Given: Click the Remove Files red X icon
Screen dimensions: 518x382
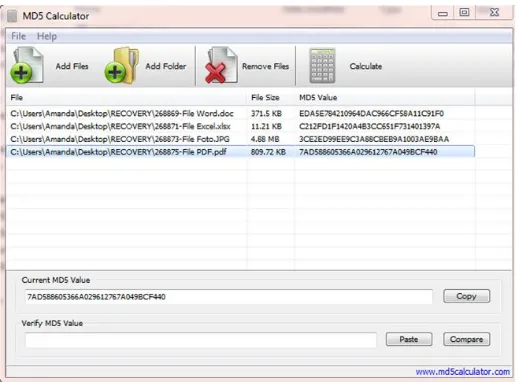Looking at the screenshot, I should [221, 65].
